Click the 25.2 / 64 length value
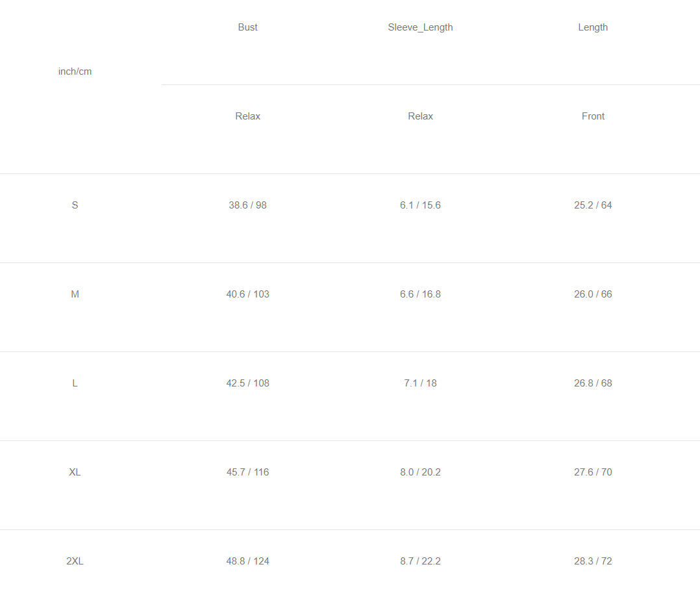 [593, 205]
